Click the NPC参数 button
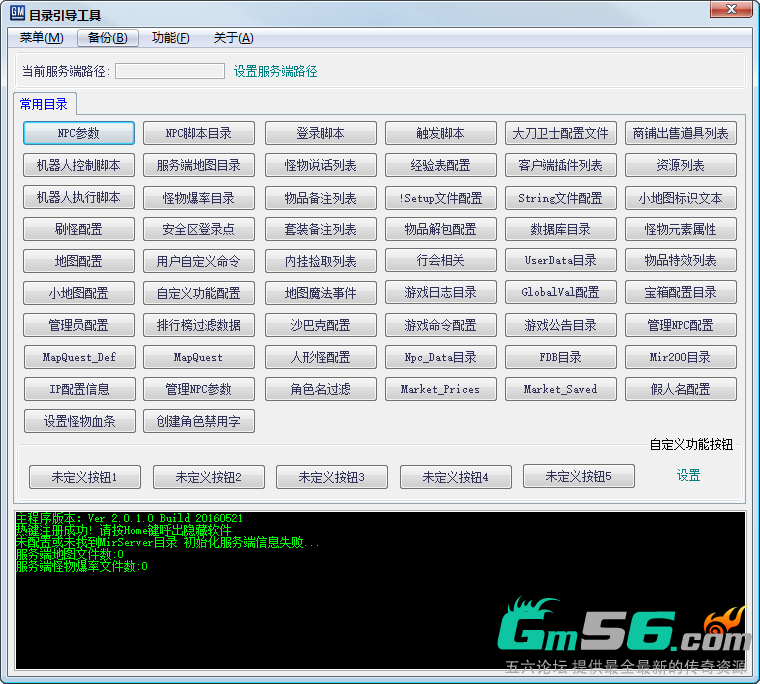760x684 pixels. tap(79, 133)
